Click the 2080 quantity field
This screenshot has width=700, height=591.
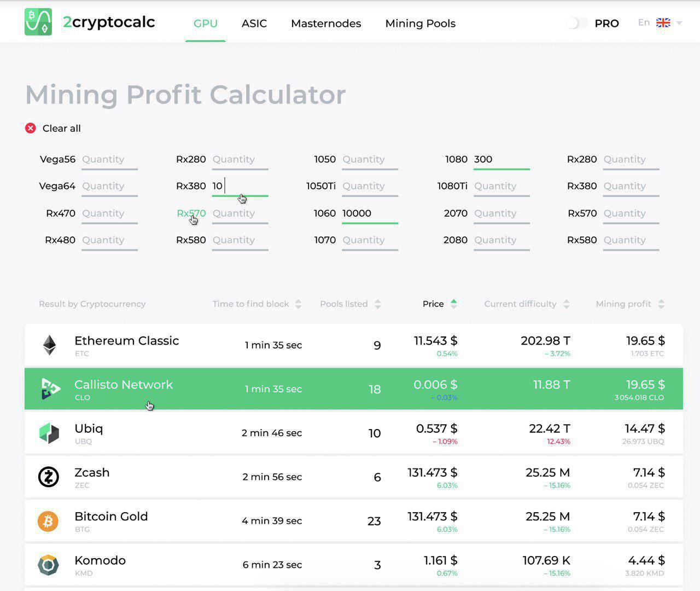(501, 241)
